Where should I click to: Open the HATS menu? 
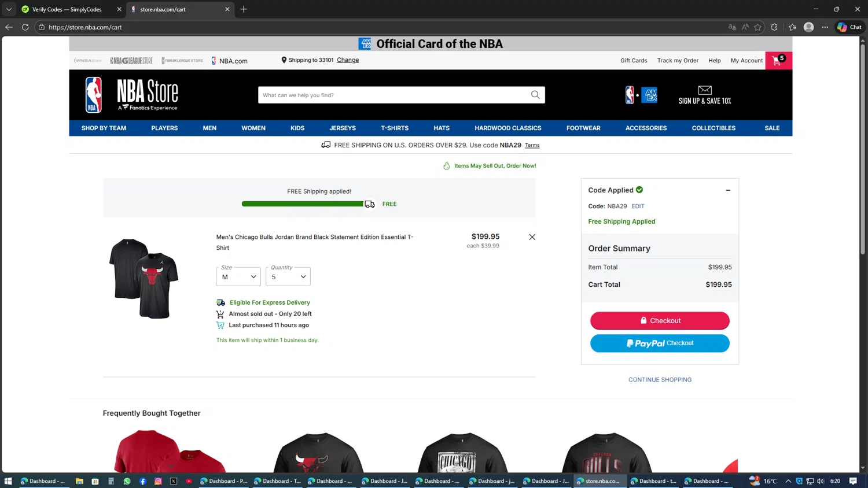[442, 128]
